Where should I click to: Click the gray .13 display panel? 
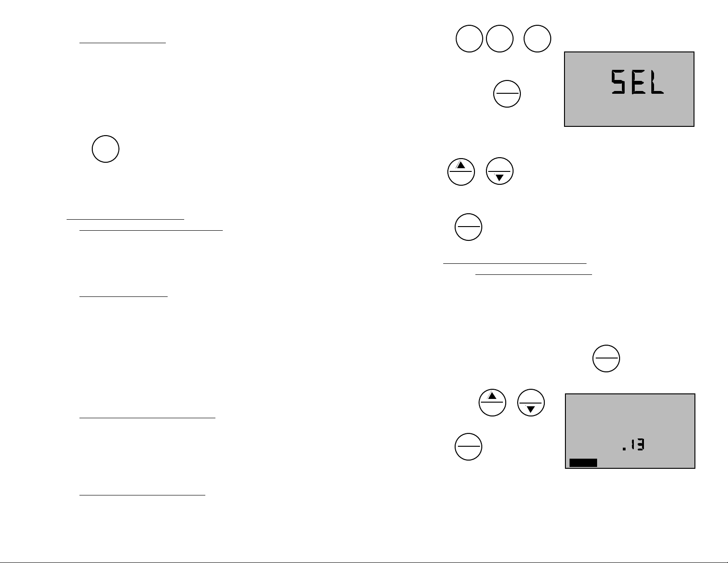pos(630,431)
